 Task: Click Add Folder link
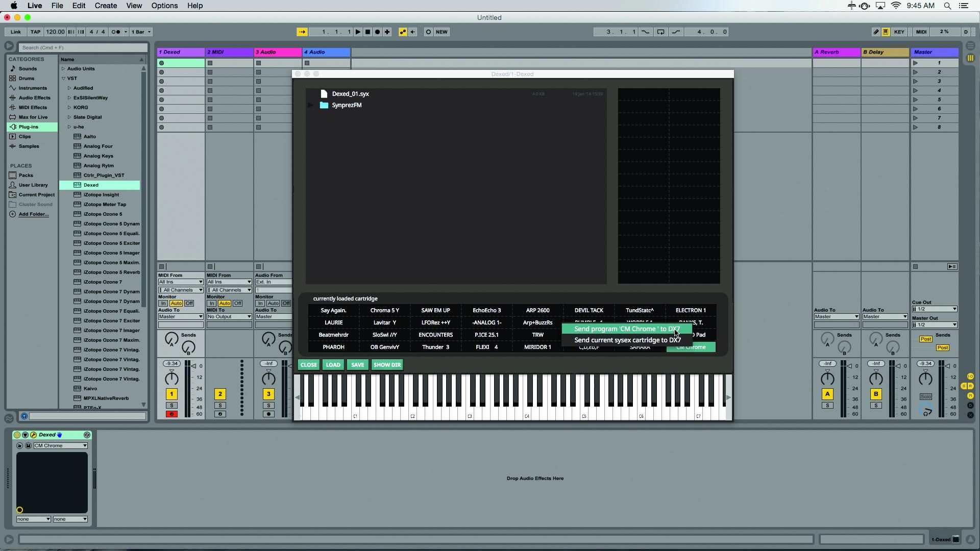[x=34, y=214]
